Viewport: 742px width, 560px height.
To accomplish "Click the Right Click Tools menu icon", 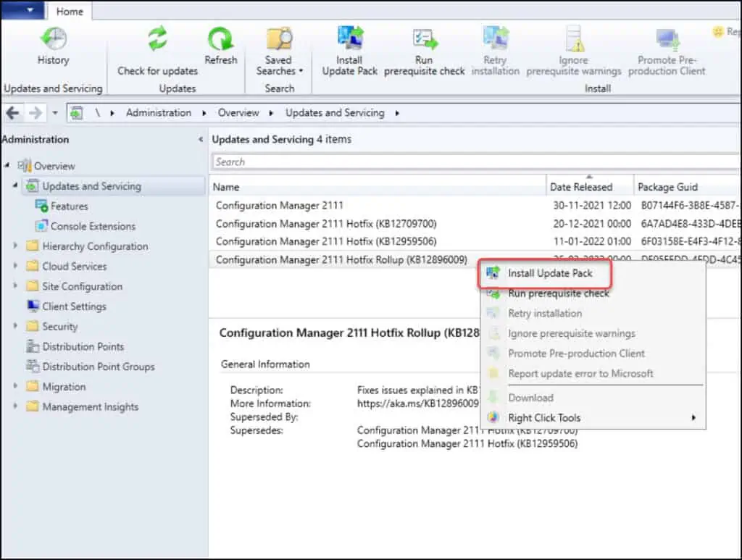I will tap(493, 417).
